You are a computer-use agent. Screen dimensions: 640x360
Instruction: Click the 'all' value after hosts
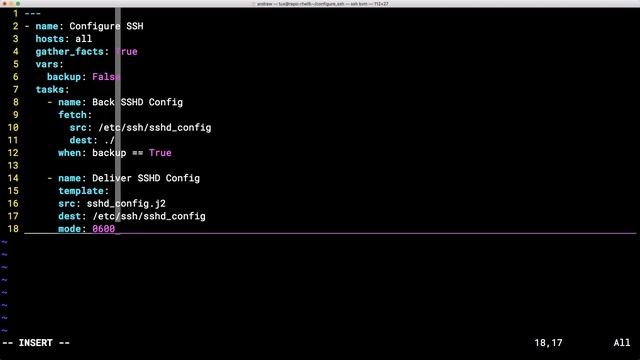click(x=84, y=39)
